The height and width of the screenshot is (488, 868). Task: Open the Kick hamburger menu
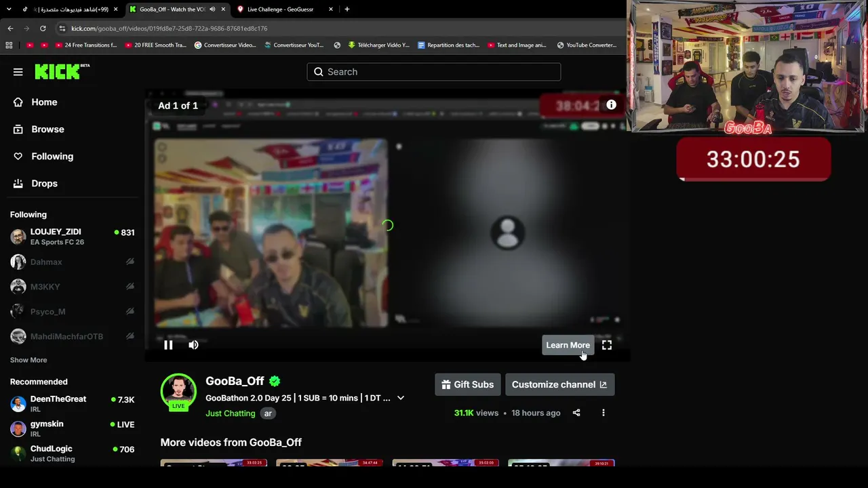(x=18, y=72)
